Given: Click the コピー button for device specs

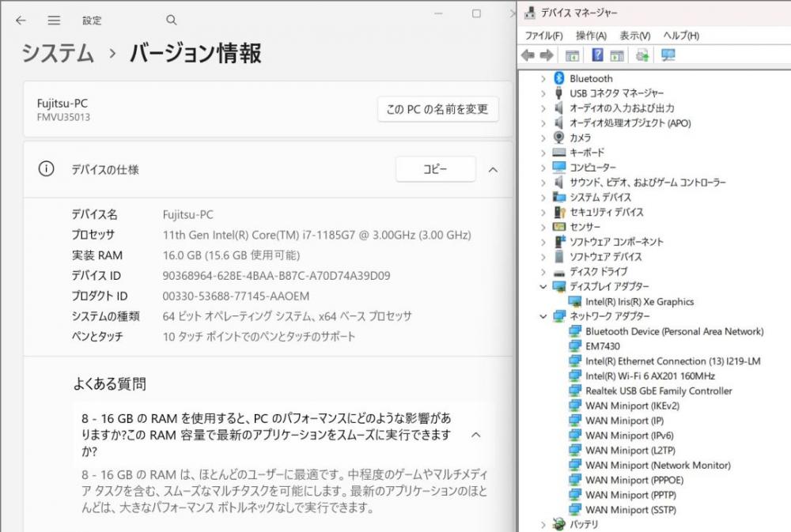Looking at the screenshot, I should tap(435, 169).
